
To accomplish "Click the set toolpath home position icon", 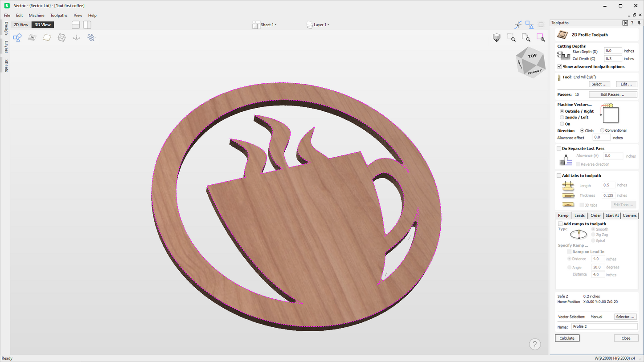I will pos(76,37).
